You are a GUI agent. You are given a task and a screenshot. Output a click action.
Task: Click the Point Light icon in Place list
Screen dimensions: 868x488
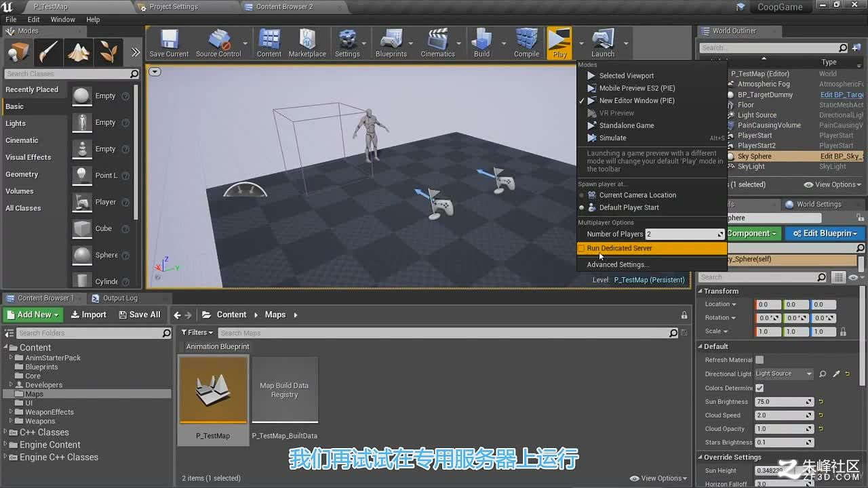tap(82, 175)
